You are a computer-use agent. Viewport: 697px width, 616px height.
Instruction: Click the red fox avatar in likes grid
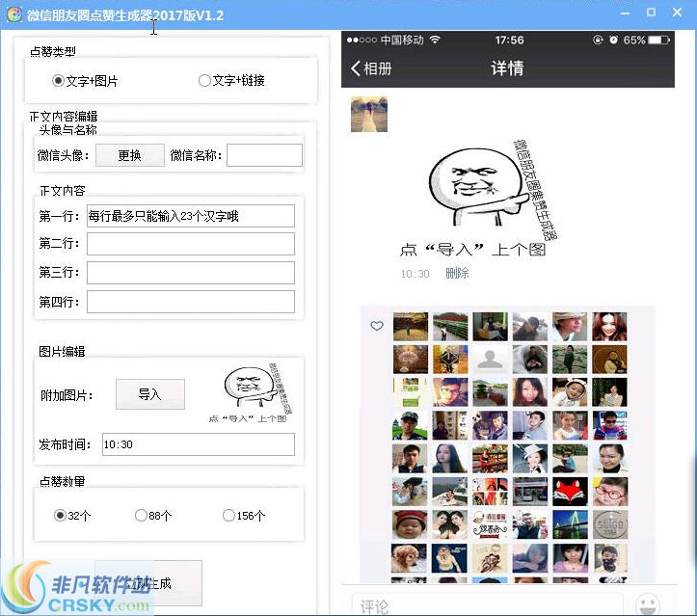click(570, 492)
